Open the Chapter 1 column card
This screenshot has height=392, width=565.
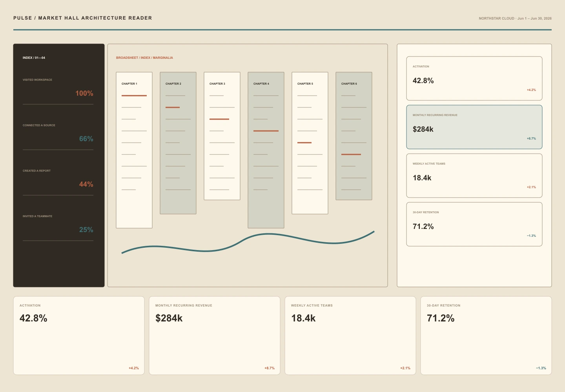tap(134, 150)
